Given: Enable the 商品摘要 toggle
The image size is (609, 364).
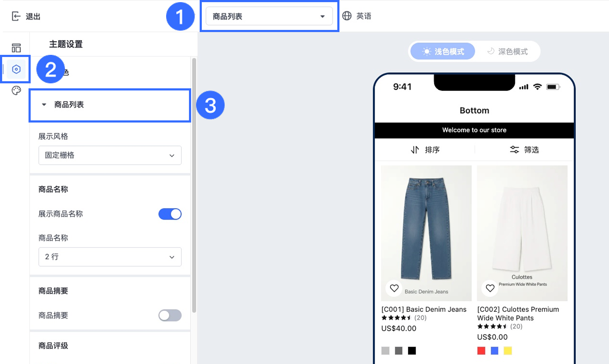Looking at the screenshot, I should pyautogui.click(x=170, y=315).
